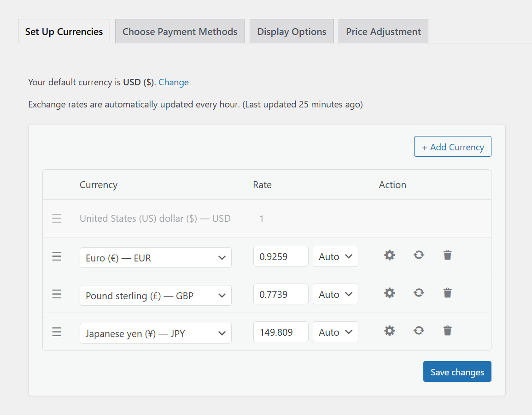532x415 pixels.
Task: Change Pound sterling to a different currency
Action: [155, 295]
